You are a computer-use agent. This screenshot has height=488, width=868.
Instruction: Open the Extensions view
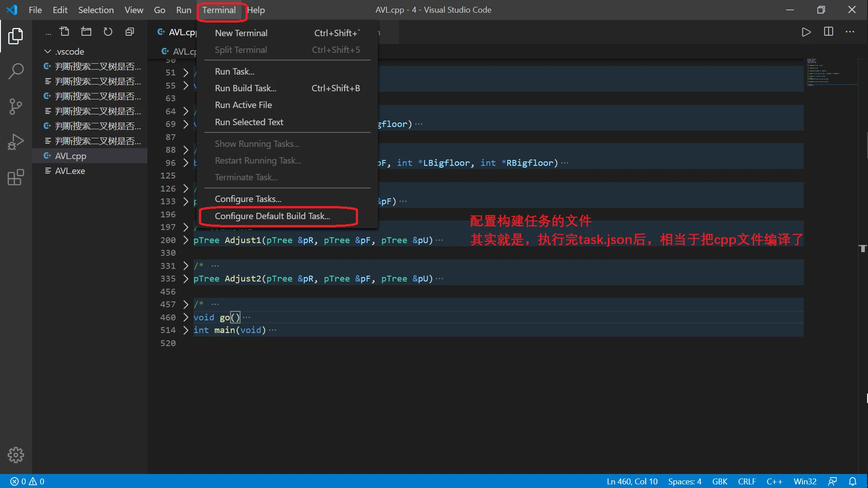click(x=16, y=177)
